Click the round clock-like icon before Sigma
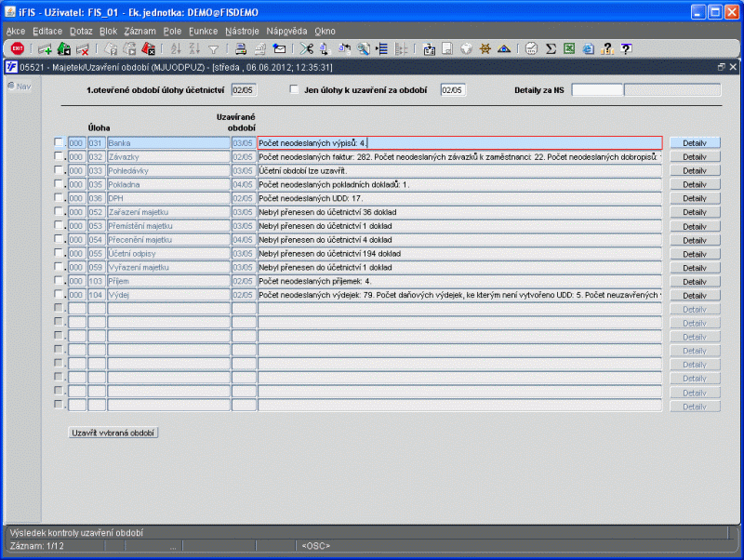This screenshot has height=560, width=744. point(531,48)
